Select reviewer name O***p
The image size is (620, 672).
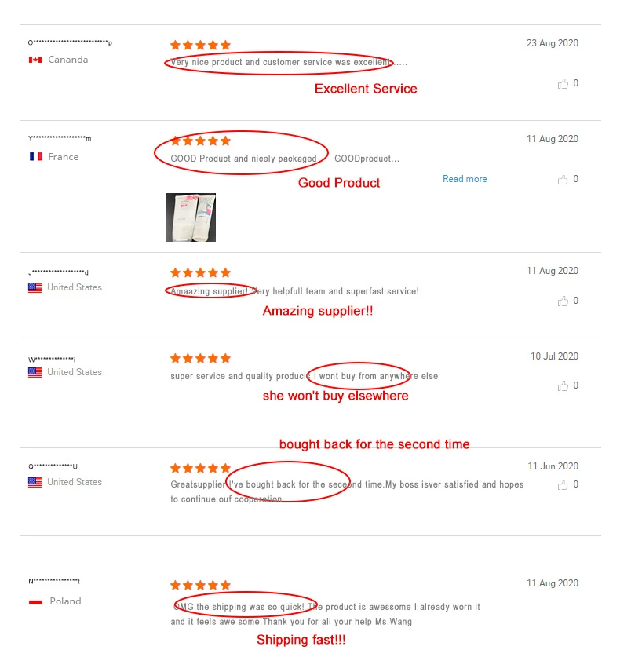[x=70, y=42]
